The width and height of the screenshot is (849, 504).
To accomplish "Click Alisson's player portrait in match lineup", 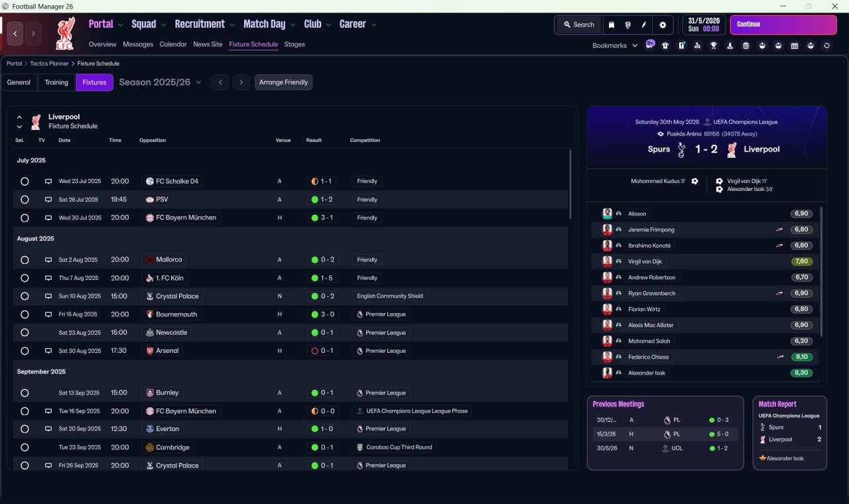I will pyautogui.click(x=607, y=214).
